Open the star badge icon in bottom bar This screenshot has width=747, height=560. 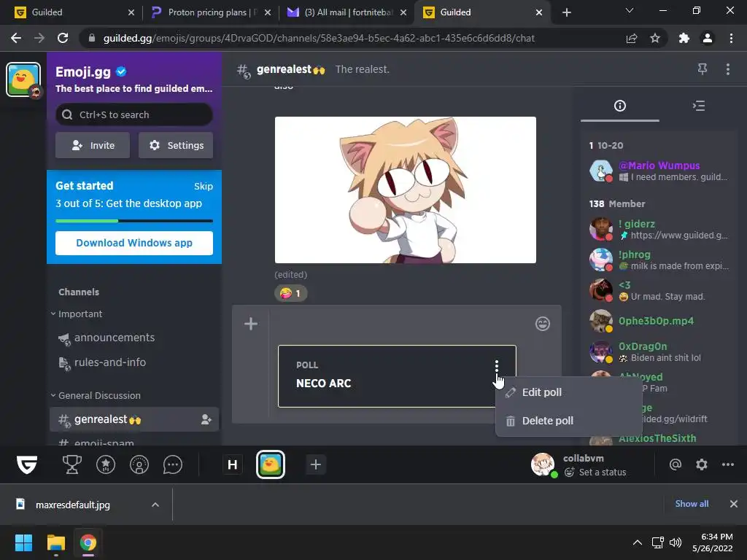(106, 464)
